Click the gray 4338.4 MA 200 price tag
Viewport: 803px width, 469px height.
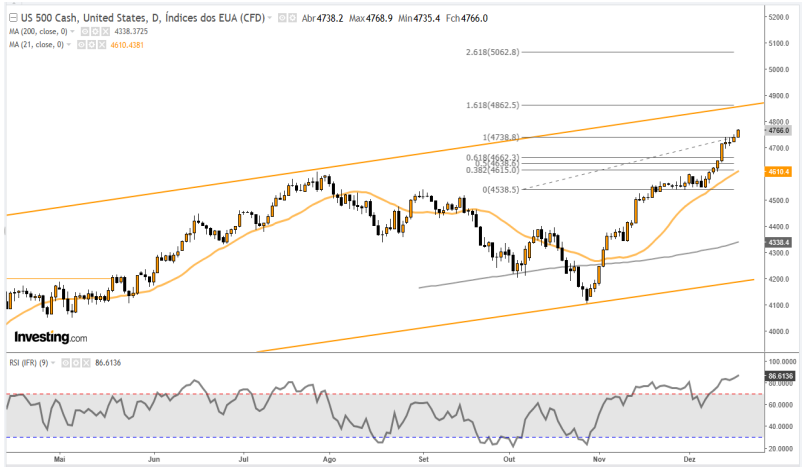click(x=778, y=242)
